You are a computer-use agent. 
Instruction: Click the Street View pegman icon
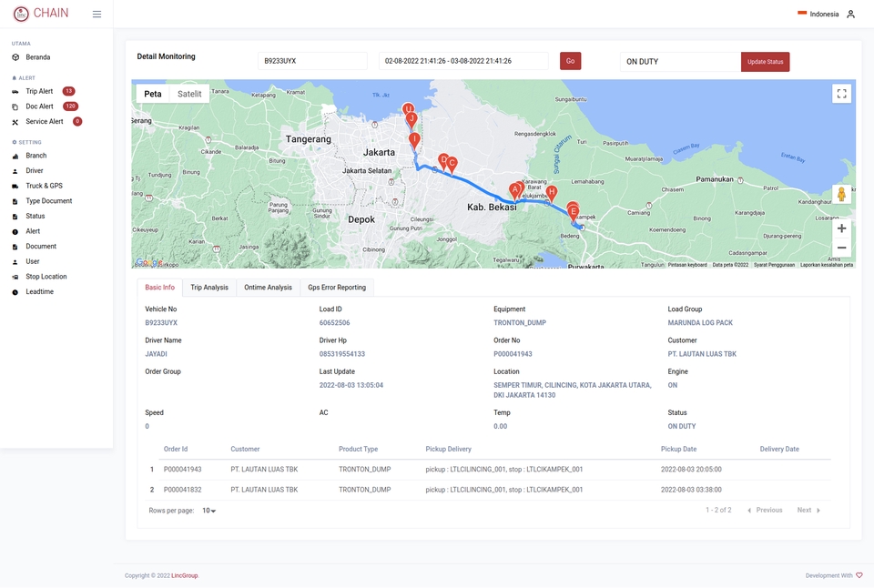841,195
